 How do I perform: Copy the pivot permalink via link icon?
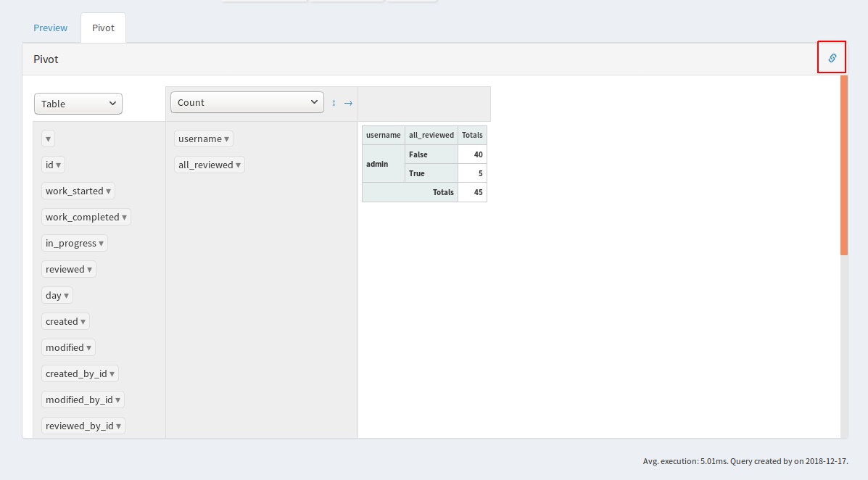click(x=832, y=57)
